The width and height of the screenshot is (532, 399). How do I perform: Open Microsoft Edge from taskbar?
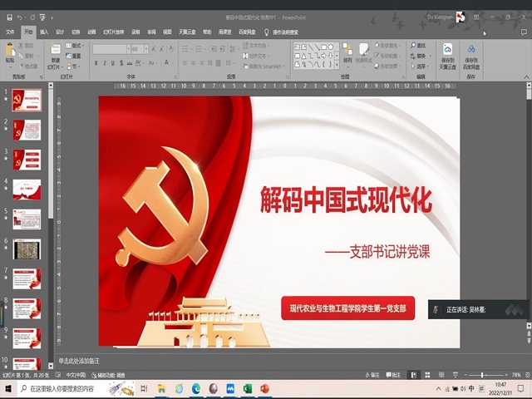[x=196, y=389]
